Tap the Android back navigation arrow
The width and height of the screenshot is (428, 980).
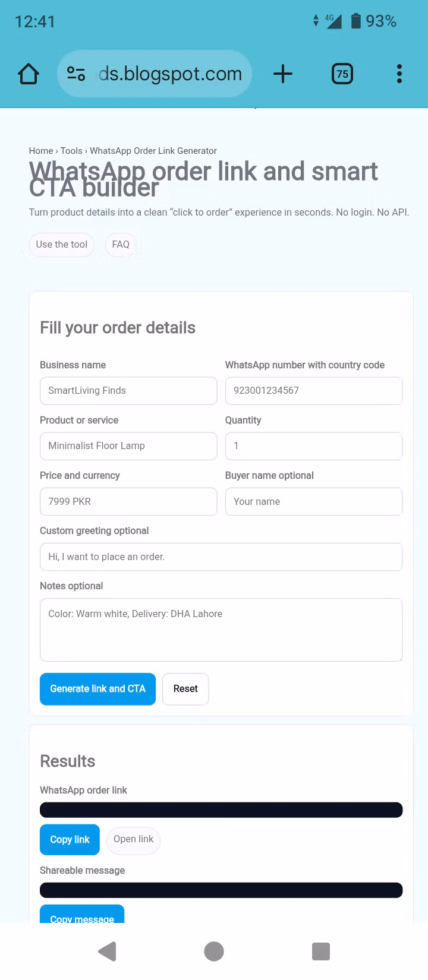click(107, 951)
